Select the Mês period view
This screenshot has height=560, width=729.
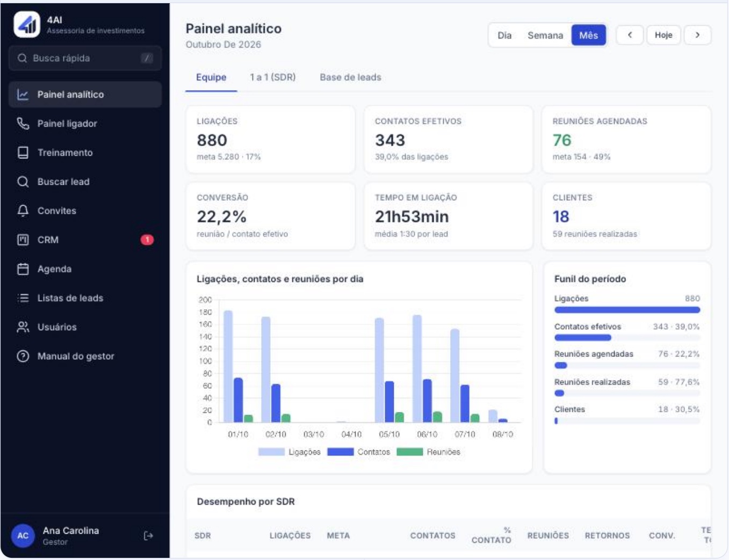point(589,35)
